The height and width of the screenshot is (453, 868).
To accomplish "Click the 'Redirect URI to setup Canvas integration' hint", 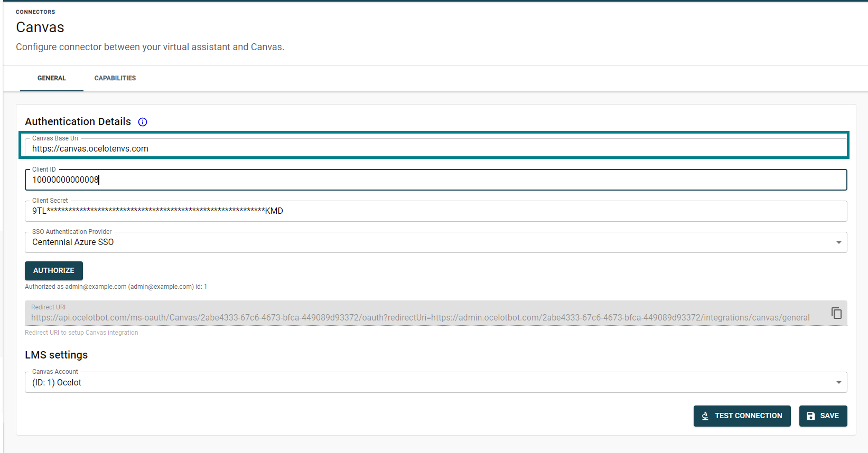I will pyautogui.click(x=81, y=333).
